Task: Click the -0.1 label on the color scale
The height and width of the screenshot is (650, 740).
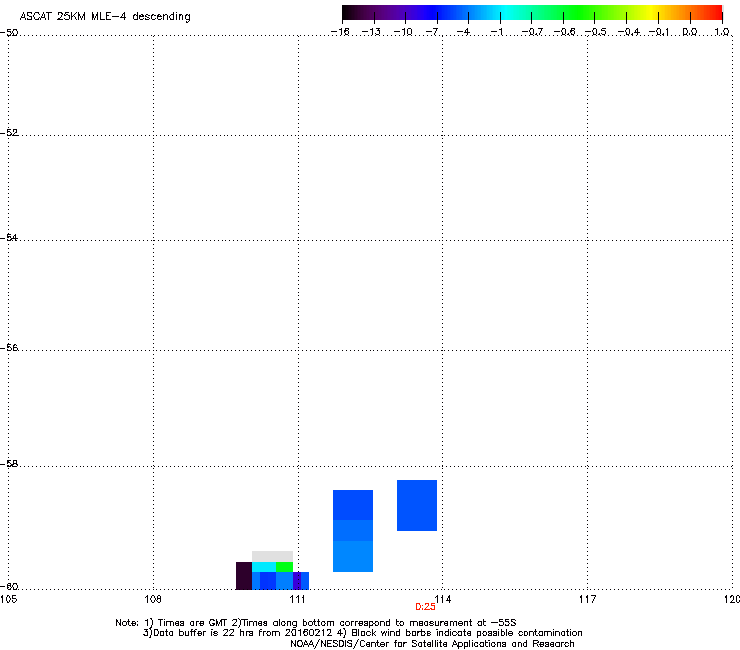Action: pos(659,32)
